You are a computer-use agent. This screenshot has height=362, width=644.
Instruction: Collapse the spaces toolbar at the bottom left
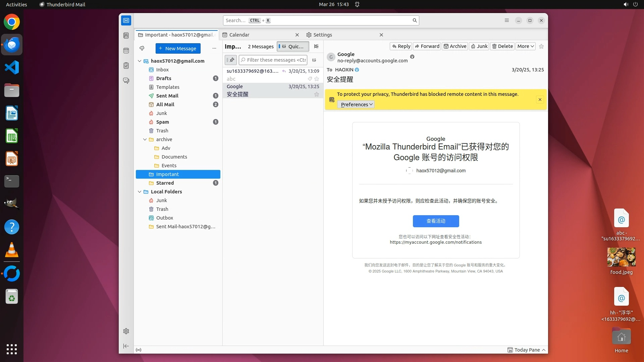pos(126,346)
